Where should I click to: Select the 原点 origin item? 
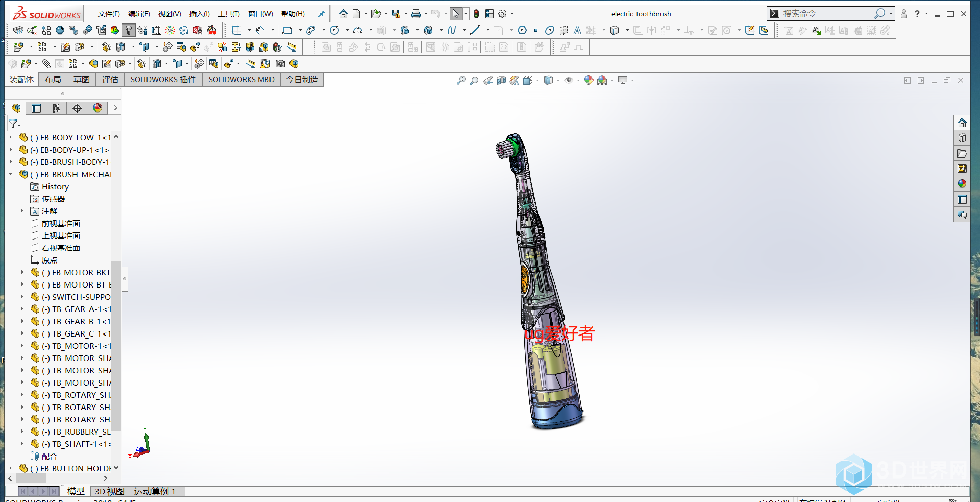pyautogui.click(x=49, y=260)
